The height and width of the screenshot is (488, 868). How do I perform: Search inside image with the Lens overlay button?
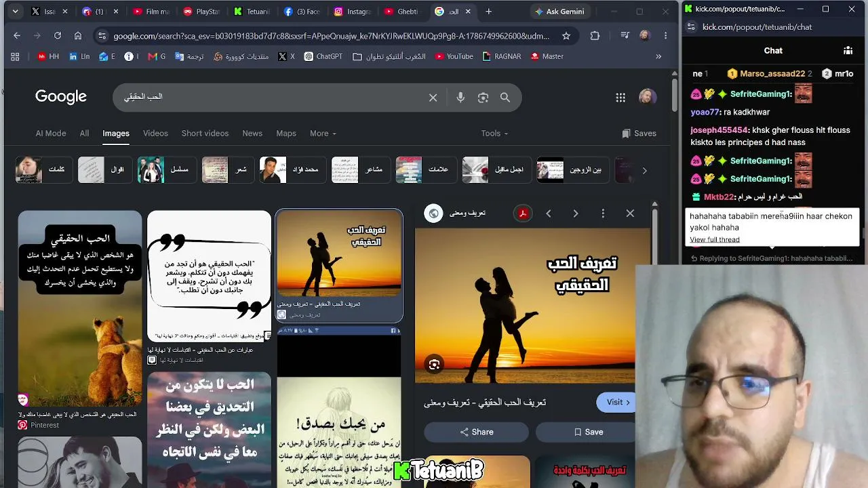point(434,365)
